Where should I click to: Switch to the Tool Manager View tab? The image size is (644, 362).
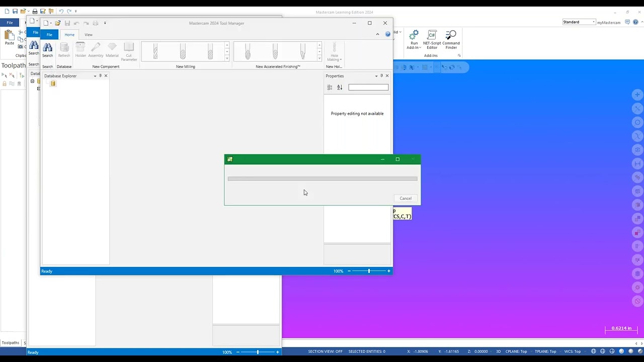[x=89, y=35]
